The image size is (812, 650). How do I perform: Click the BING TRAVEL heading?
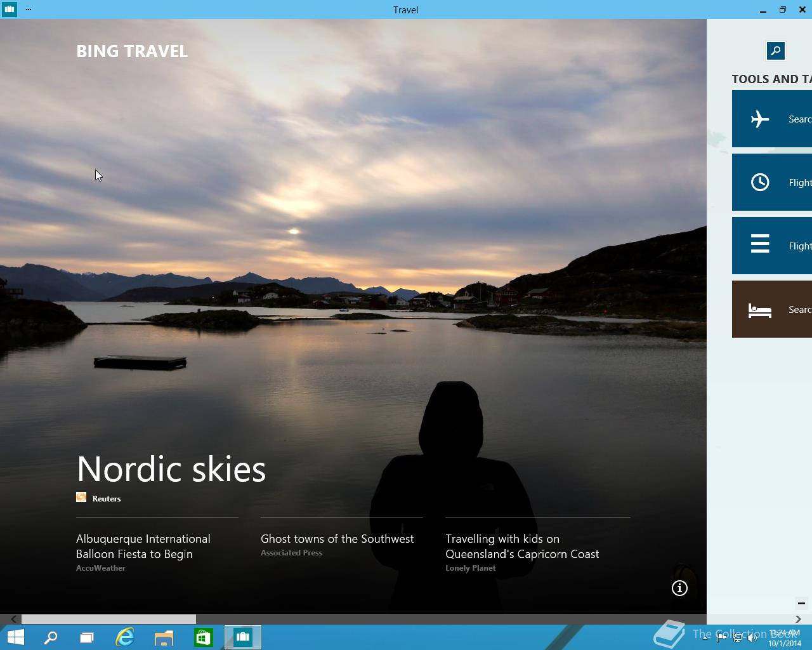click(132, 51)
